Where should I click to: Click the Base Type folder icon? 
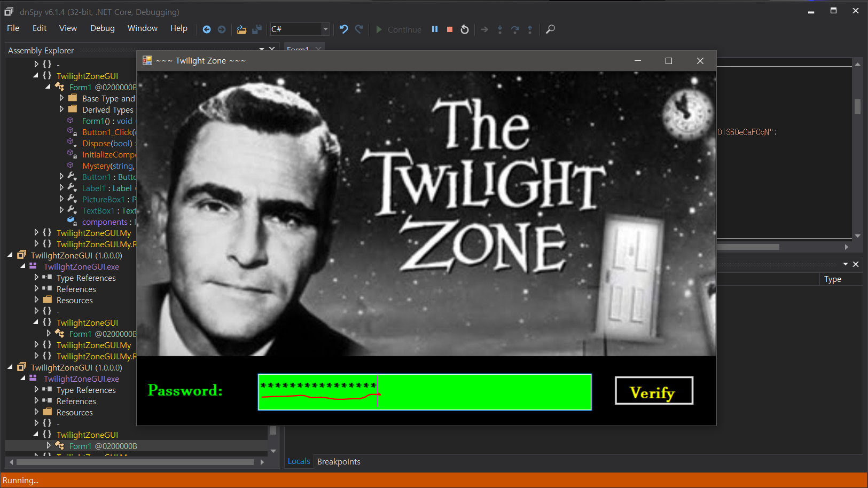[x=73, y=98]
